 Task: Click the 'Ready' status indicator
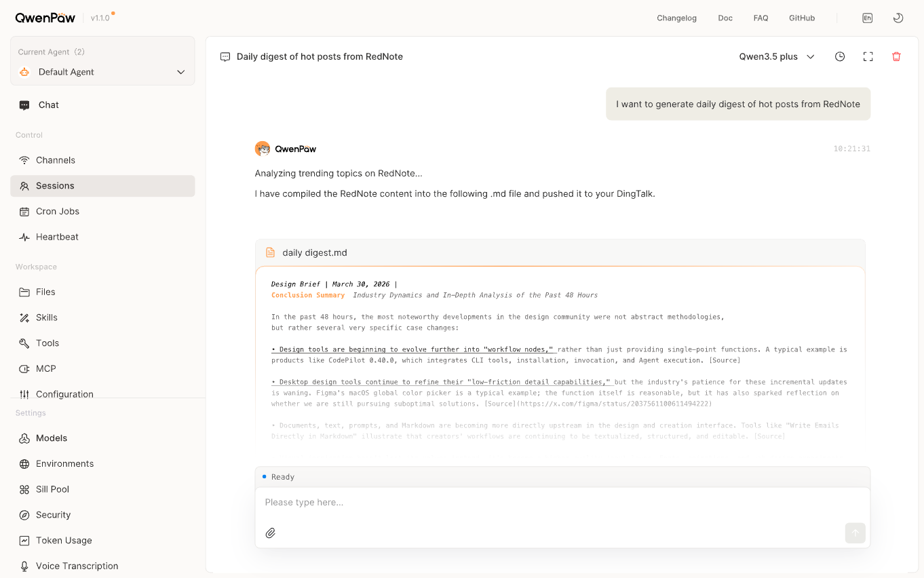click(x=278, y=477)
